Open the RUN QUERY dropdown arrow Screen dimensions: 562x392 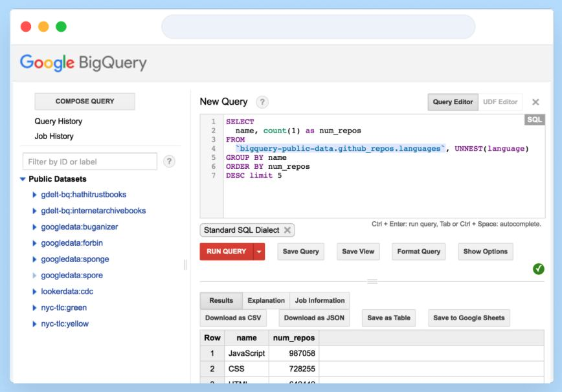tap(259, 252)
